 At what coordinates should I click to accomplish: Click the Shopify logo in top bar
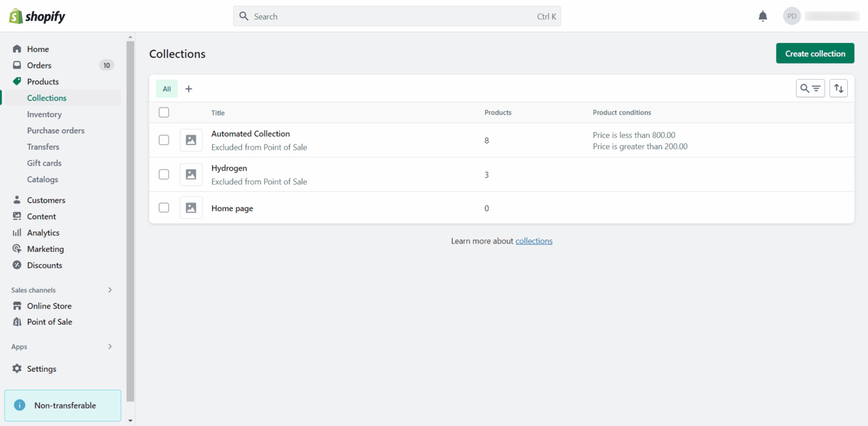tap(36, 16)
